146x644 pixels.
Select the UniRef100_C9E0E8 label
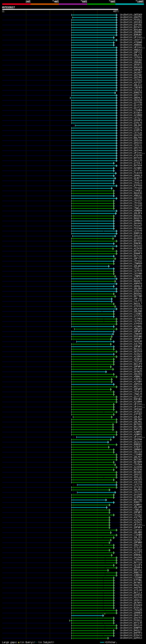pyautogui.click(x=131, y=87)
